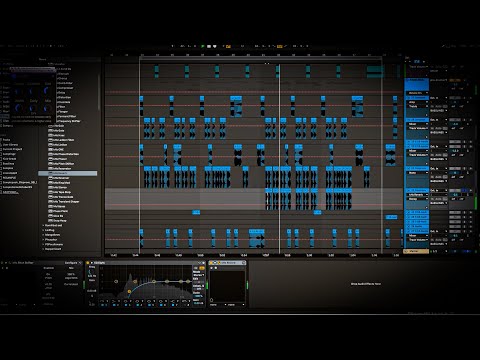Click the Stop button next to Play
This screenshot has width=480, height=360.
click(x=209, y=46)
